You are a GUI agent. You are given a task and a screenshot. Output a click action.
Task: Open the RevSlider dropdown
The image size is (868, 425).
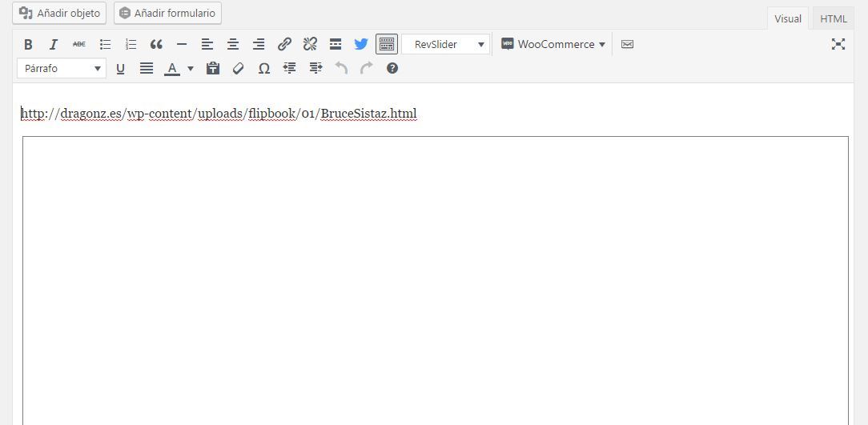point(446,44)
